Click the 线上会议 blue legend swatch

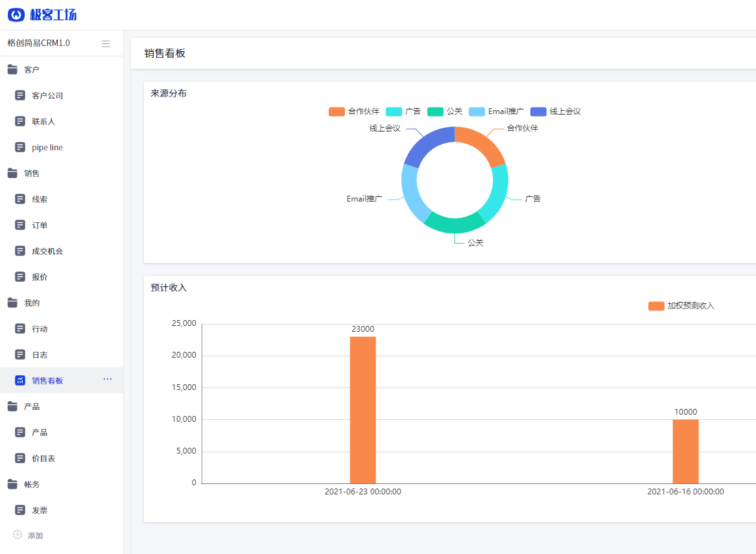pyautogui.click(x=538, y=111)
